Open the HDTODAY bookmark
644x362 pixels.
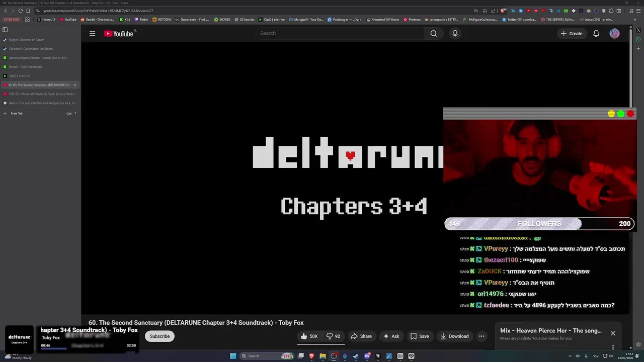pos(162,20)
